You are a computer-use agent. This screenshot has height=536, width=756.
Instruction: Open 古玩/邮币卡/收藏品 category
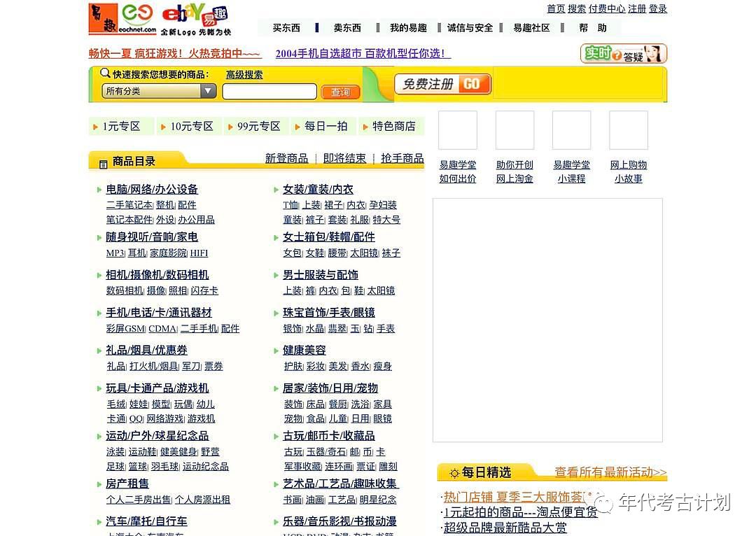coord(329,436)
